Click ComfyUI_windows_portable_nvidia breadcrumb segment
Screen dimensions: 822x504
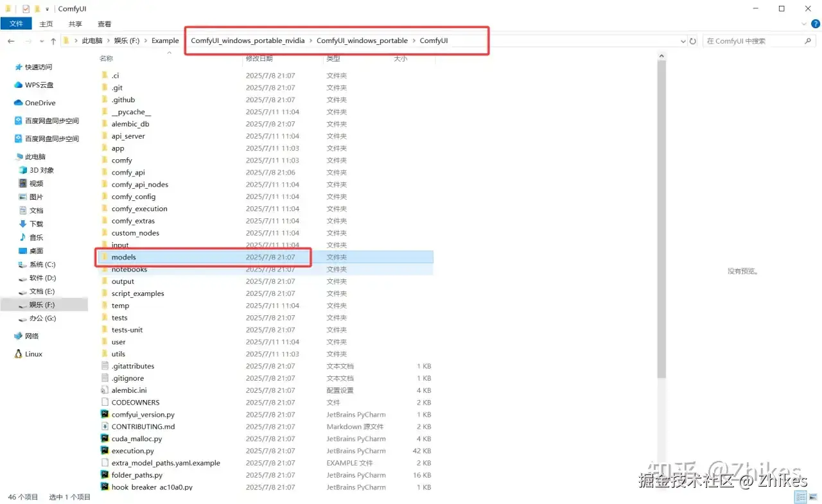(x=248, y=40)
